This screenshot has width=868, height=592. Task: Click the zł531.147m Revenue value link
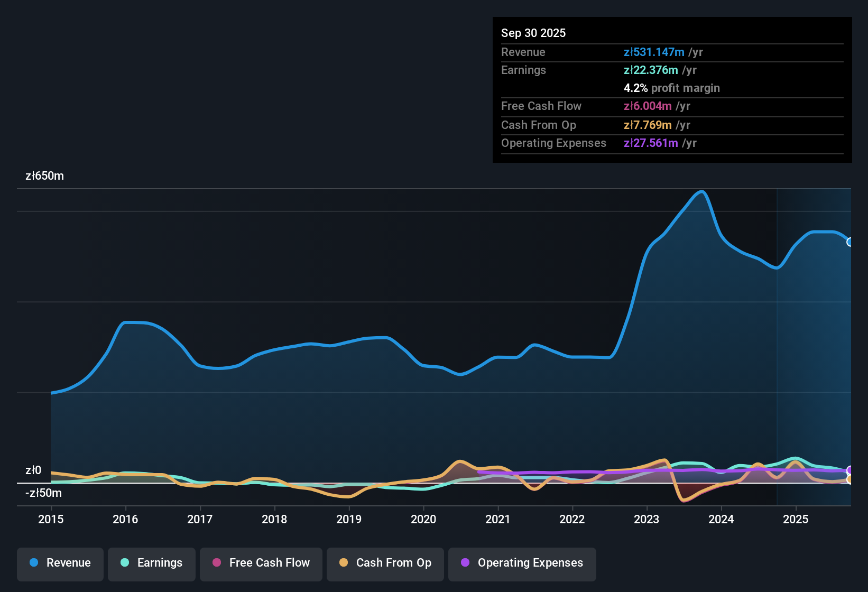[x=653, y=52]
